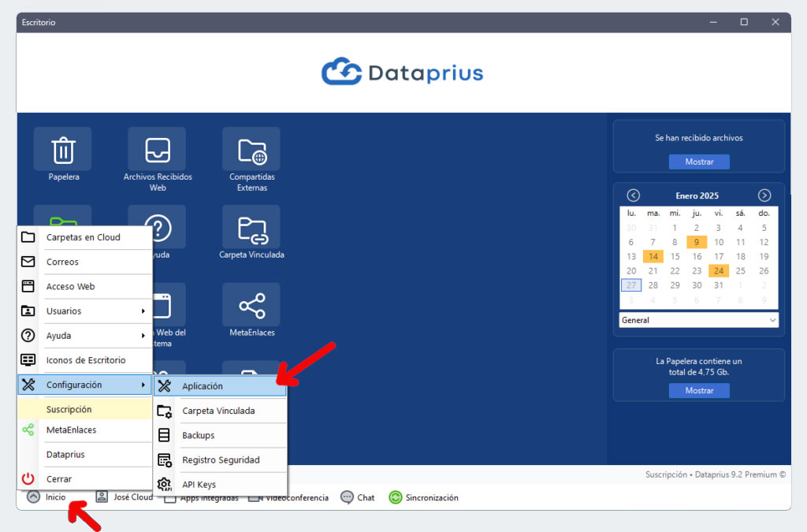Select Acceso Web menu entry
Image resolution: width=807 pixels, height=532 pixels.
point(85,287)
